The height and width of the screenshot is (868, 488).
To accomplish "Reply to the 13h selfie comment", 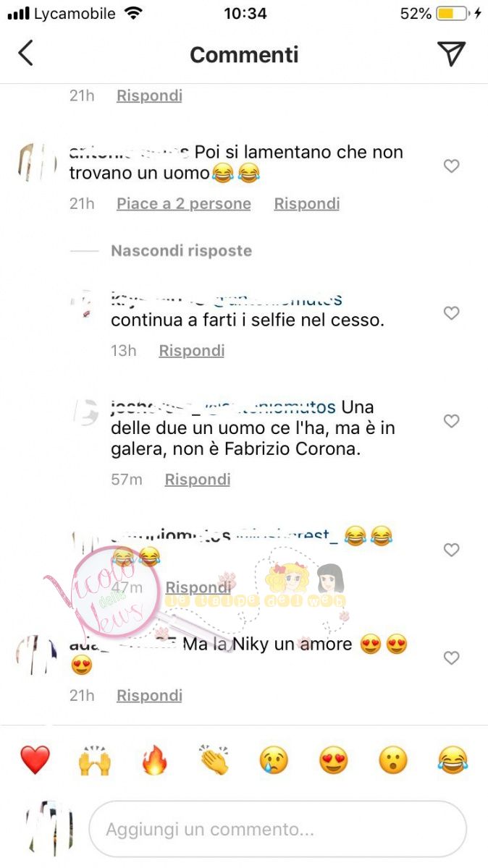I will [192, 351].
